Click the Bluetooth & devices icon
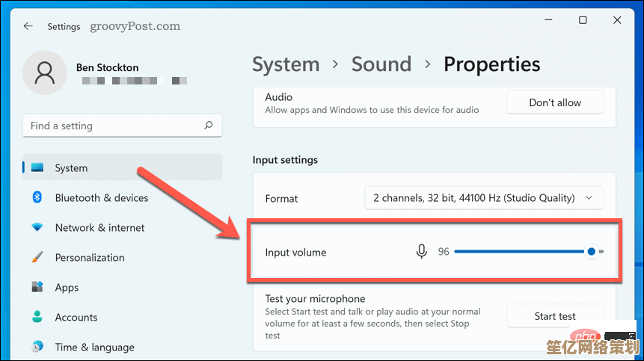This screenshot has width=644, height=361. 37,197
